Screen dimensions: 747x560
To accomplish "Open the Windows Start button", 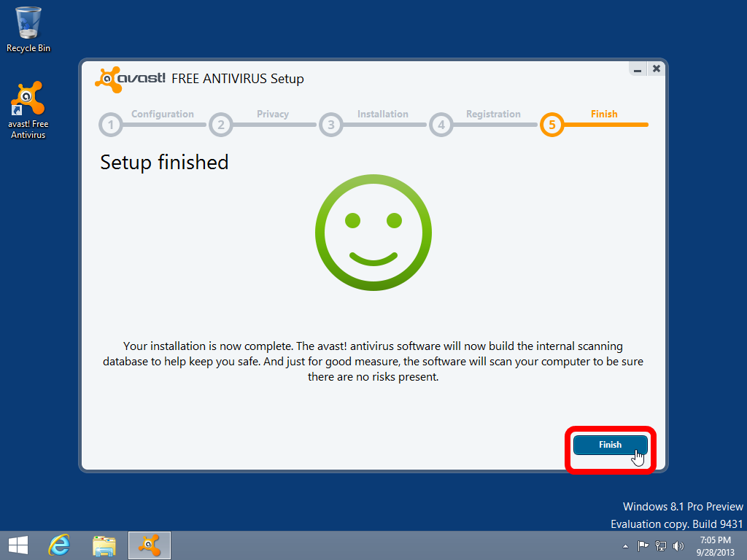I will pos(18,545).
